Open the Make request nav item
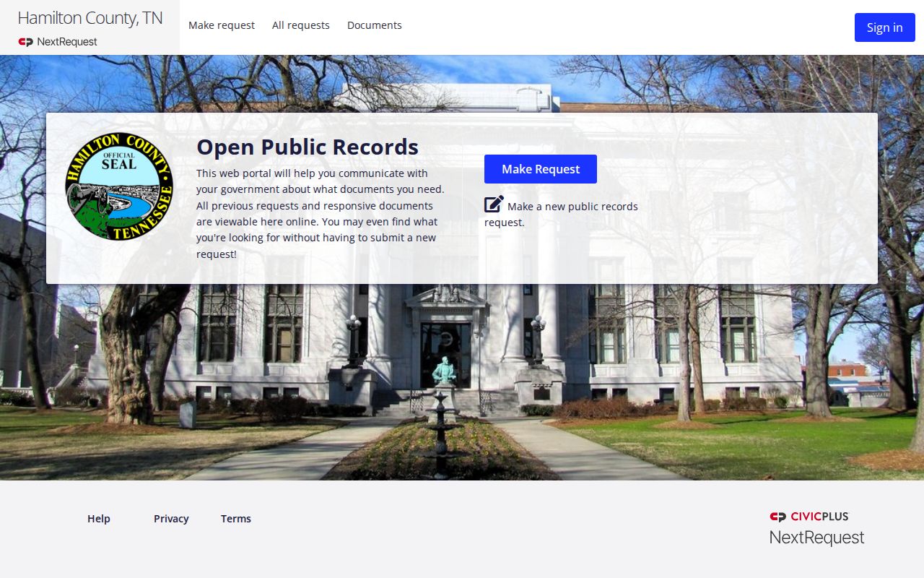 [222, 25]
